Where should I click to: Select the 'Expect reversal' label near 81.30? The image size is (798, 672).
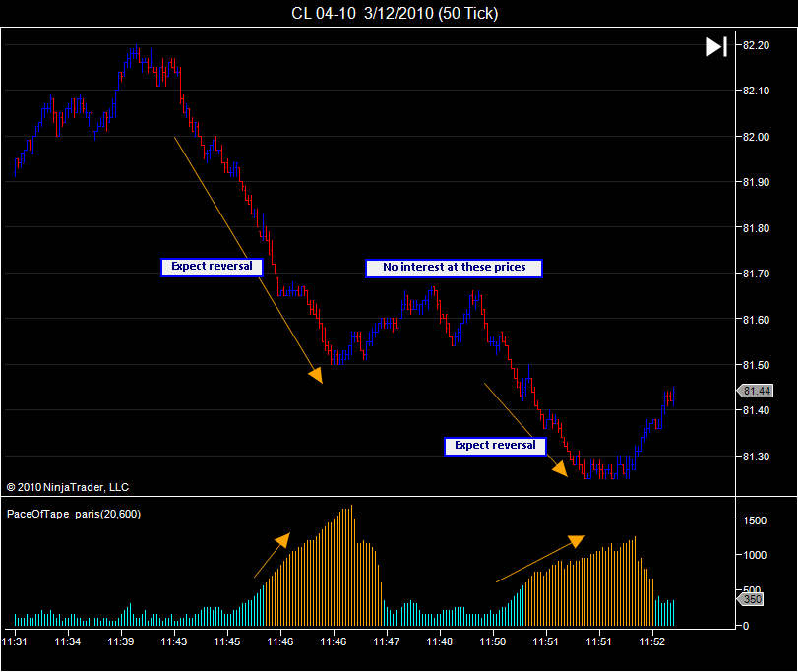click(495, 446)
